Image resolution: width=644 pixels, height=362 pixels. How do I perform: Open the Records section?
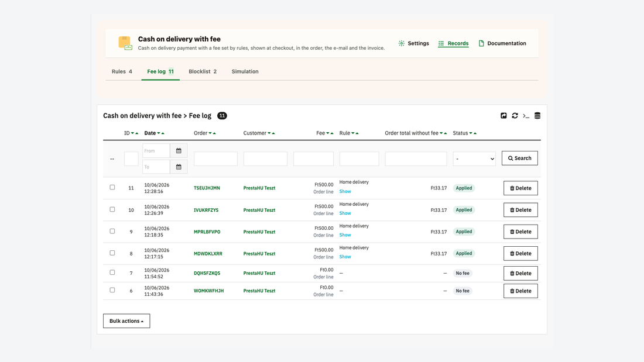pyautogui.click(x=453, y=43)
